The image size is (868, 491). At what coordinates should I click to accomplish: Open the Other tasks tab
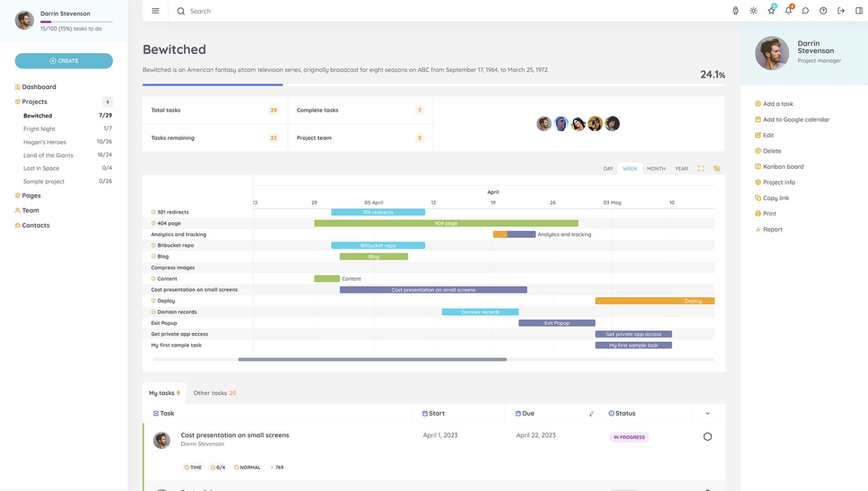[x=214, y=393]
